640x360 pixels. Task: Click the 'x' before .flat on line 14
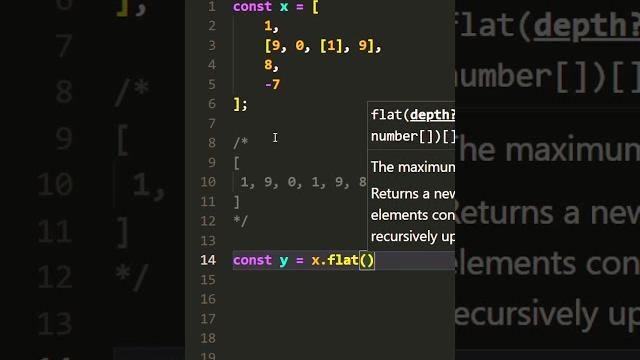(x=316, y=261)
